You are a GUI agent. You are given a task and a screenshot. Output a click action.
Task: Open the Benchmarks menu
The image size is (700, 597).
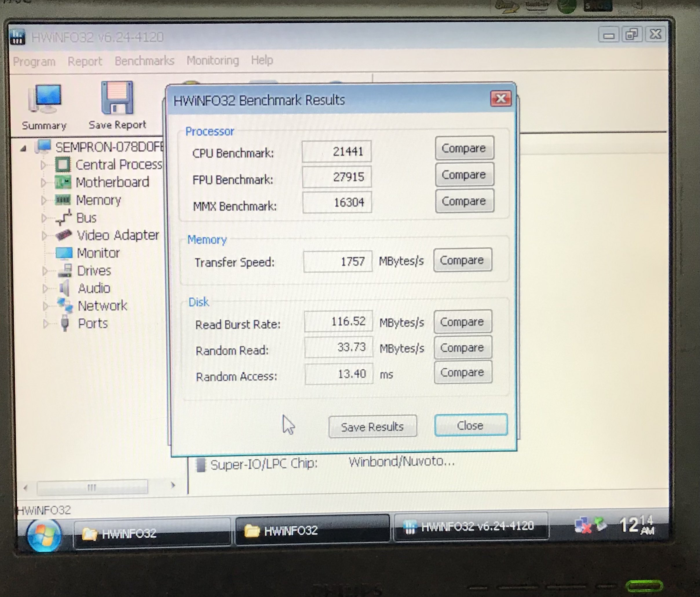pos(144,61)
